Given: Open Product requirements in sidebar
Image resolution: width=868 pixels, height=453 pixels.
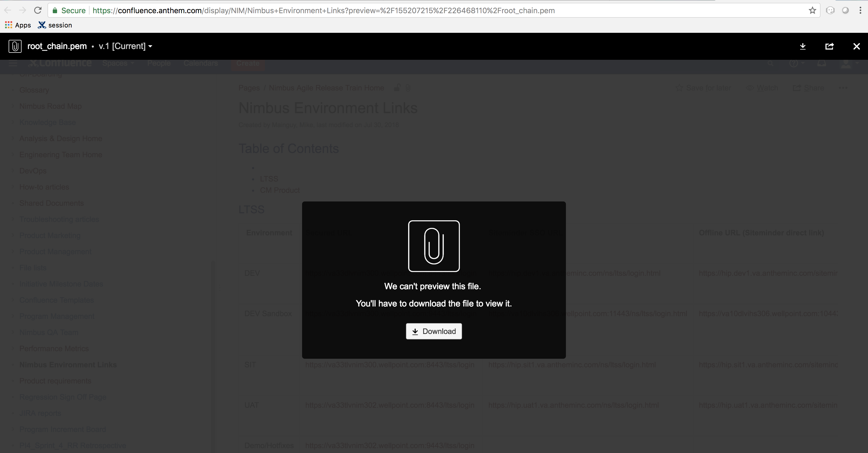Looking at the screenshot, I should (x=55, y=381).
